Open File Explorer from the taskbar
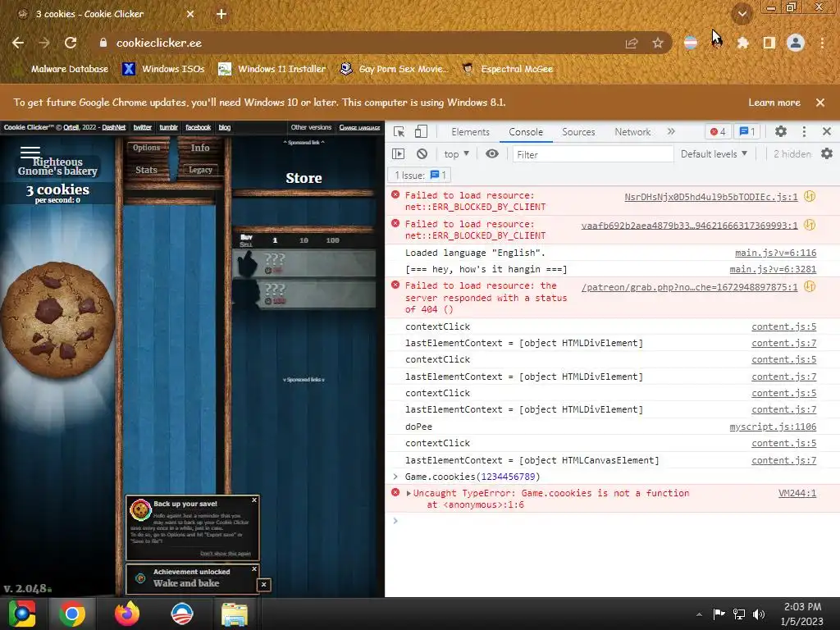 point(235,614)
